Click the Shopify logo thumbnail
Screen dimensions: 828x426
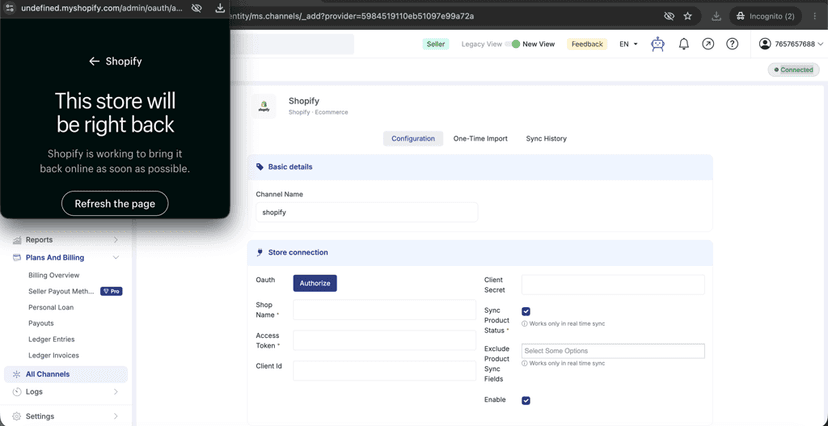264,107
